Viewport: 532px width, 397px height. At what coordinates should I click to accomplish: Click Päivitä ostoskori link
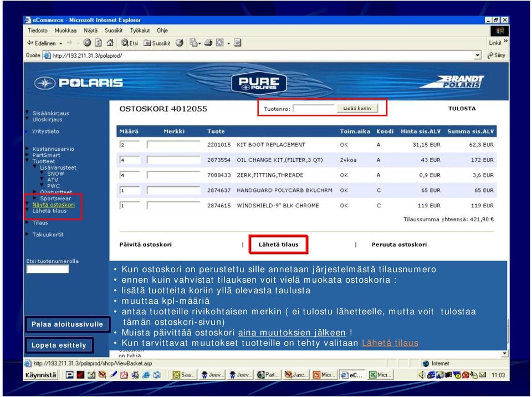tap(146, 245)
